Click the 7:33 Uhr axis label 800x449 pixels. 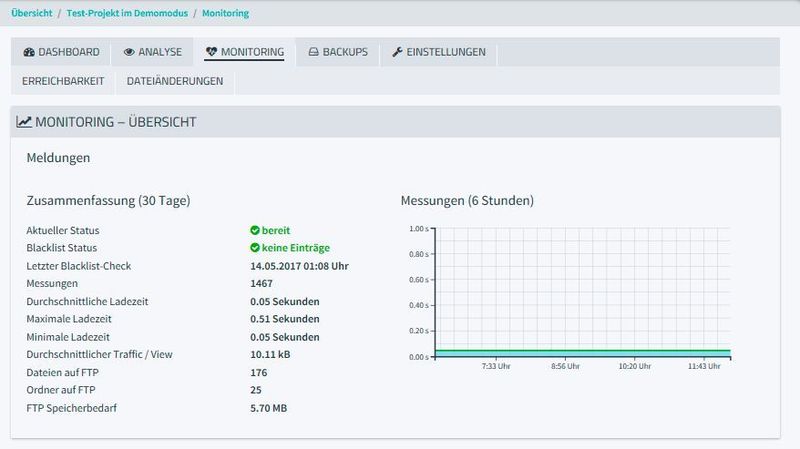point(496,366)
